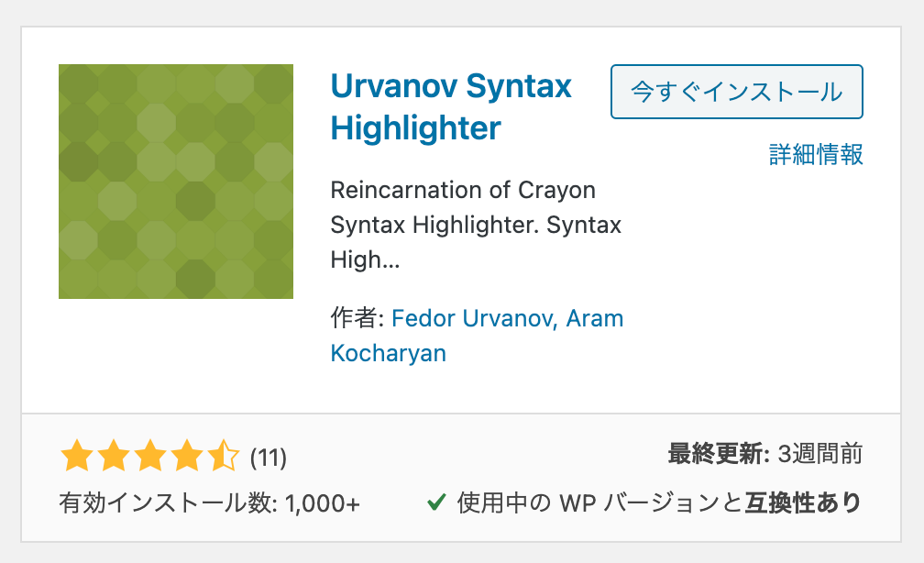The image size is (924, 563).
Task: Click the 最終更新 label
Action: click(719, 454)
